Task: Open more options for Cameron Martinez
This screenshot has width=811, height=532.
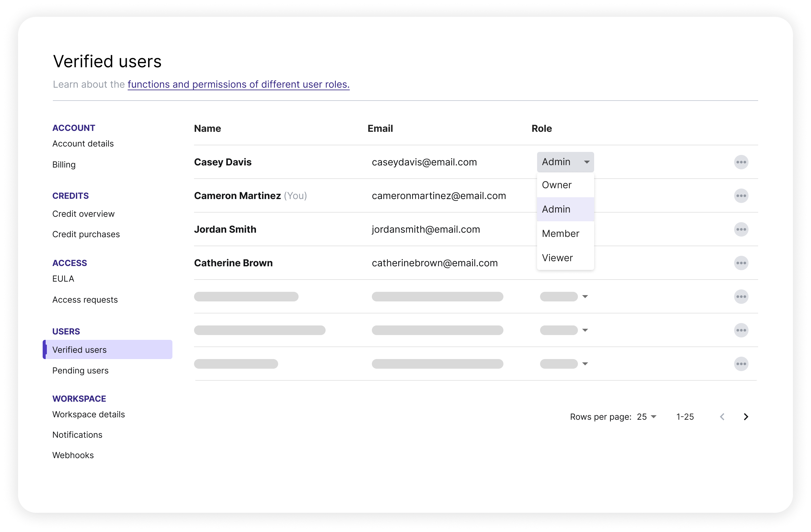Action: click(x=741, y=196)
